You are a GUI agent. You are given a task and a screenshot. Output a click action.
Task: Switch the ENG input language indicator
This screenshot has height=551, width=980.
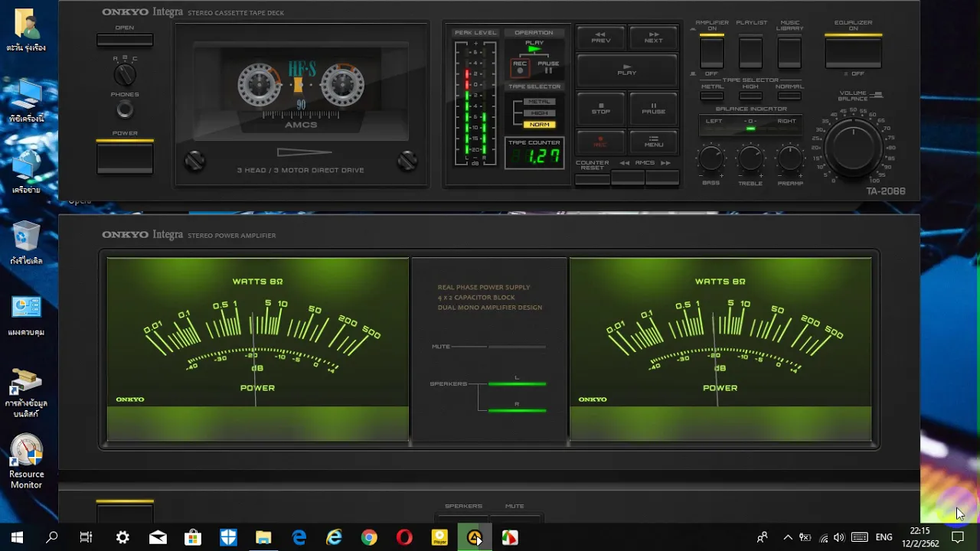pos(884,538)
